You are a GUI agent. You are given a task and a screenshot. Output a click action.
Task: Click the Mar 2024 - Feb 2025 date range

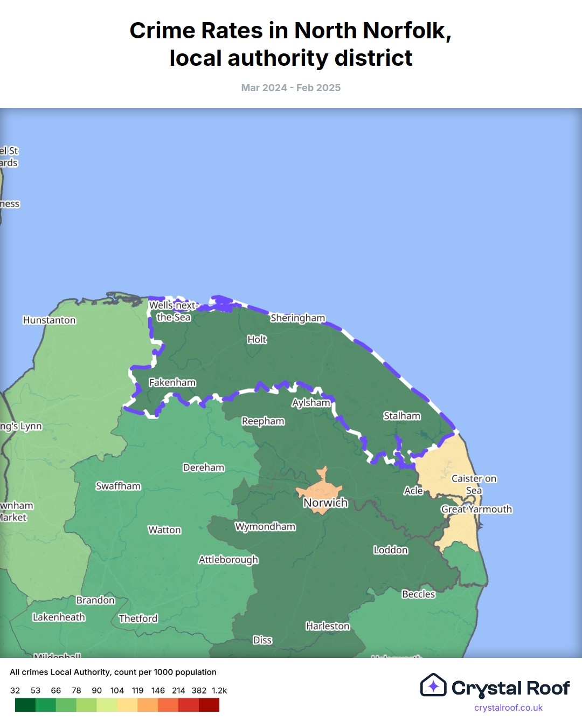pos(291,87)
